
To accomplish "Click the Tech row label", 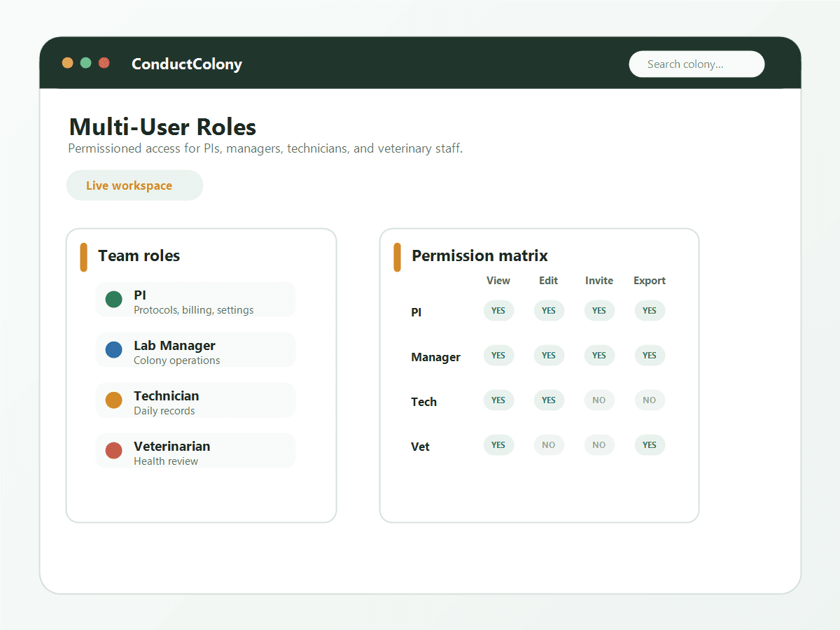I will [x=423, y=402].
